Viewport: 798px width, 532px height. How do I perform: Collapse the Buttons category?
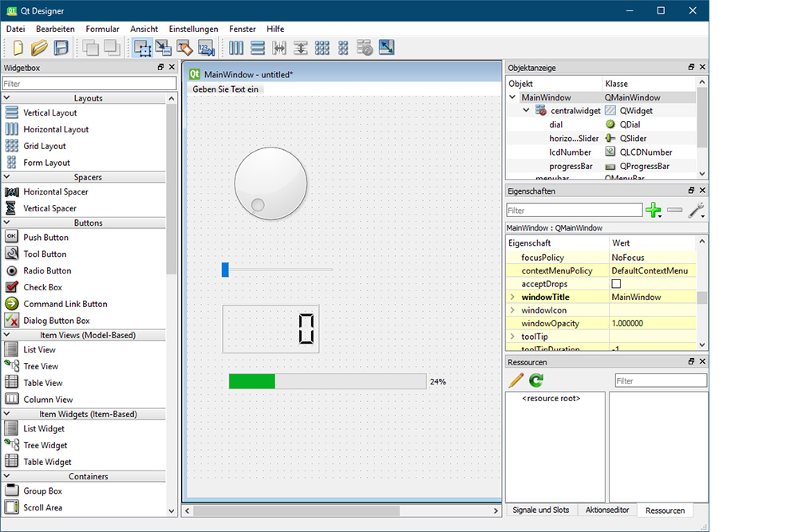pos(7,223)
